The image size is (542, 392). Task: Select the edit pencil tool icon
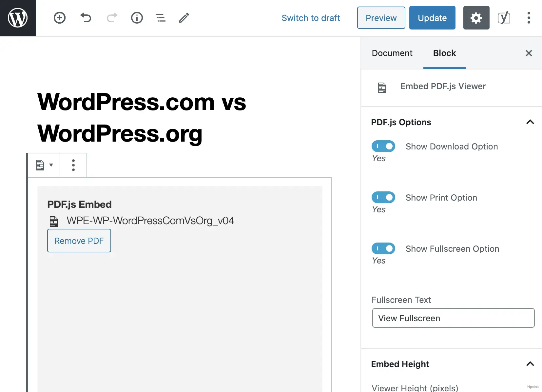tap(184, 18)
